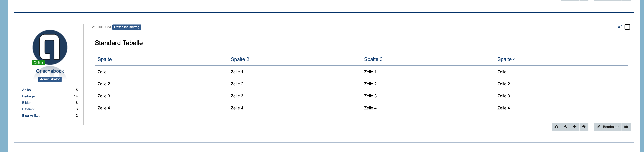Click the Grischabock avatar image
The image size is (644, 152).
(50, 47)
